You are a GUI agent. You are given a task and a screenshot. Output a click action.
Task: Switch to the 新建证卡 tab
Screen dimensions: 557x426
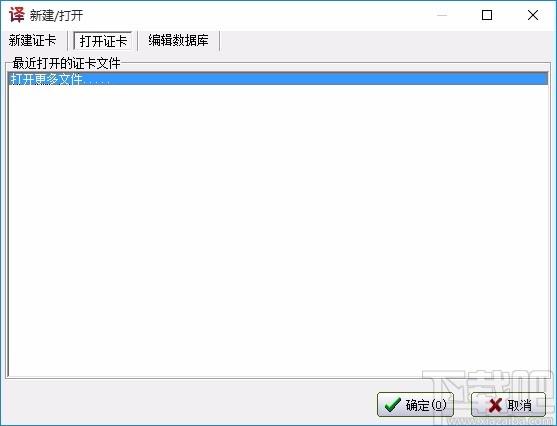[32, 40]
